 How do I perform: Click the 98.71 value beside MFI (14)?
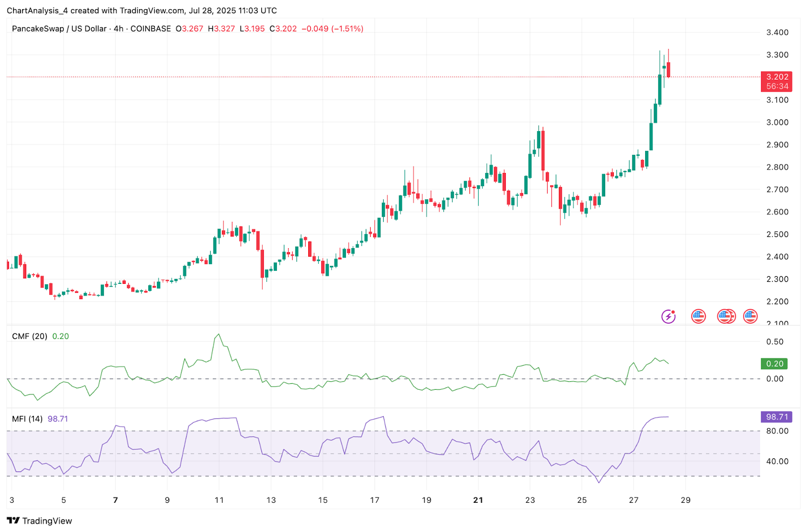click(57, 419)
